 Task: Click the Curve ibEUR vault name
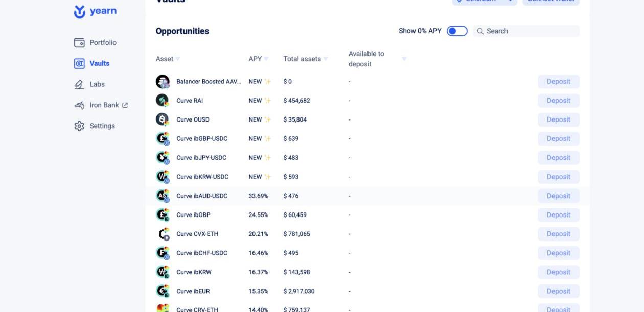[193, 291]
